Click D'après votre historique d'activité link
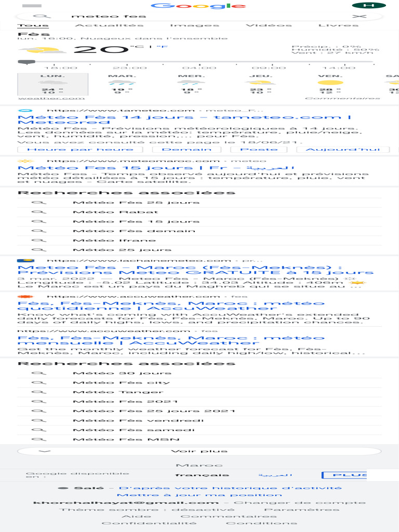 pos(230,488)
